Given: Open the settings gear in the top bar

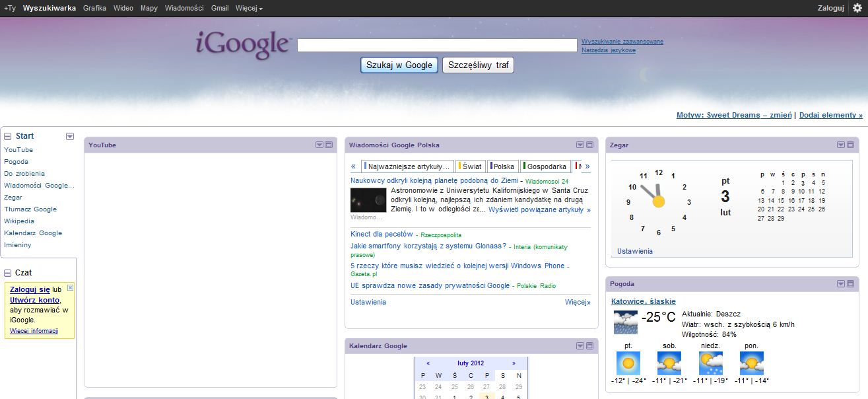Looking at the screenshot, I should pos(857,8).
